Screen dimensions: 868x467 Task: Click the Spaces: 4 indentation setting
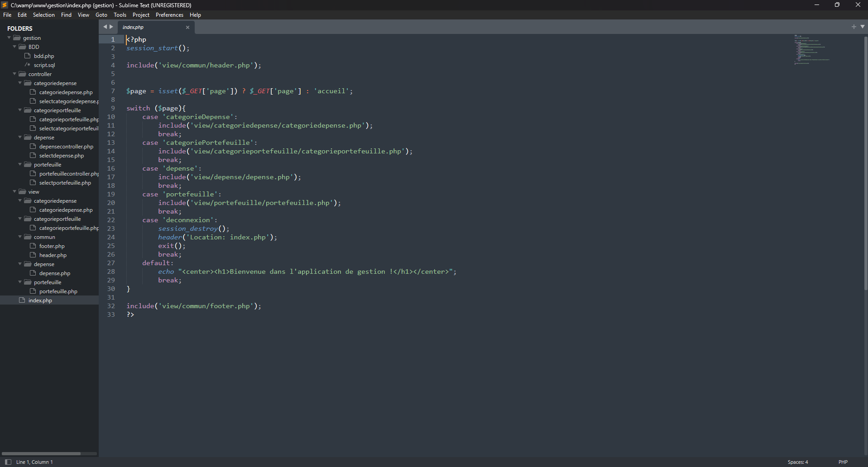[797, 462]
